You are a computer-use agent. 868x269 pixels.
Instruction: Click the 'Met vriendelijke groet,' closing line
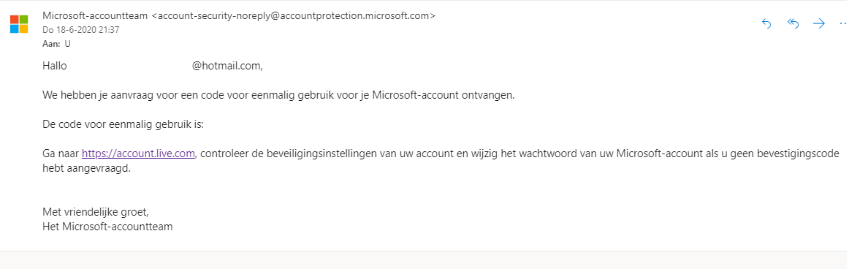click(96, 211)
